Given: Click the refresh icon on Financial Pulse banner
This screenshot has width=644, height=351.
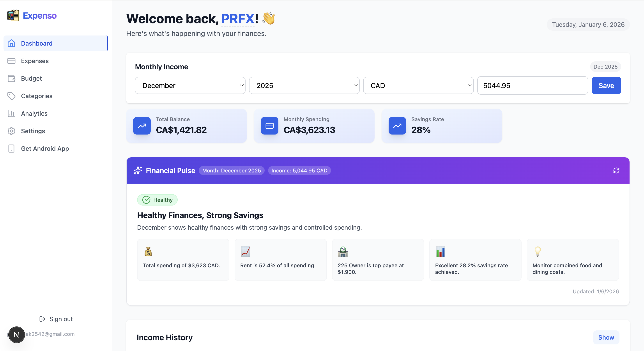Looking at the screenshot, I should point(616,170).
